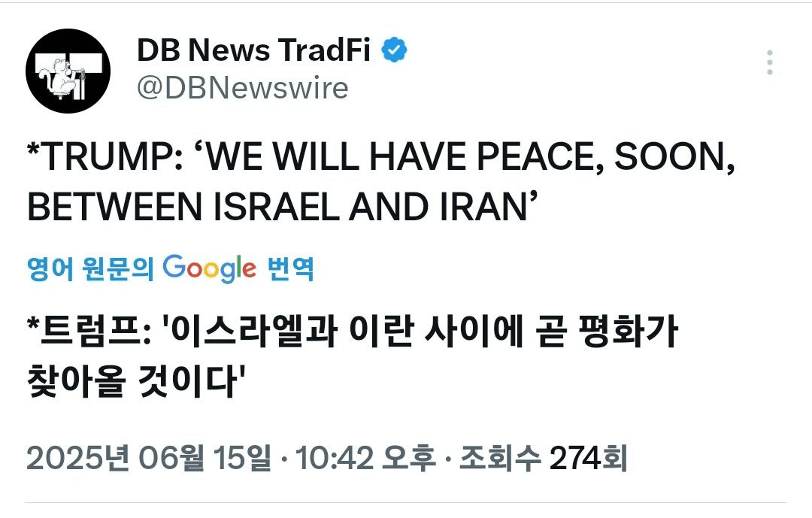Open the three-dot more options menu
Viewport: 812px width, 518px height.
(770, 62)
